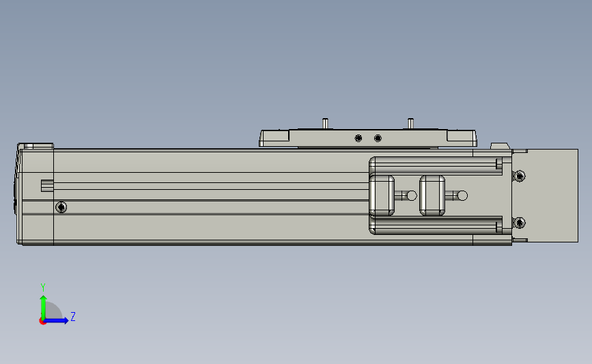The image size is (592, 364).
Task: Pick the screw on the body near the left end cap
Action: 61,207
